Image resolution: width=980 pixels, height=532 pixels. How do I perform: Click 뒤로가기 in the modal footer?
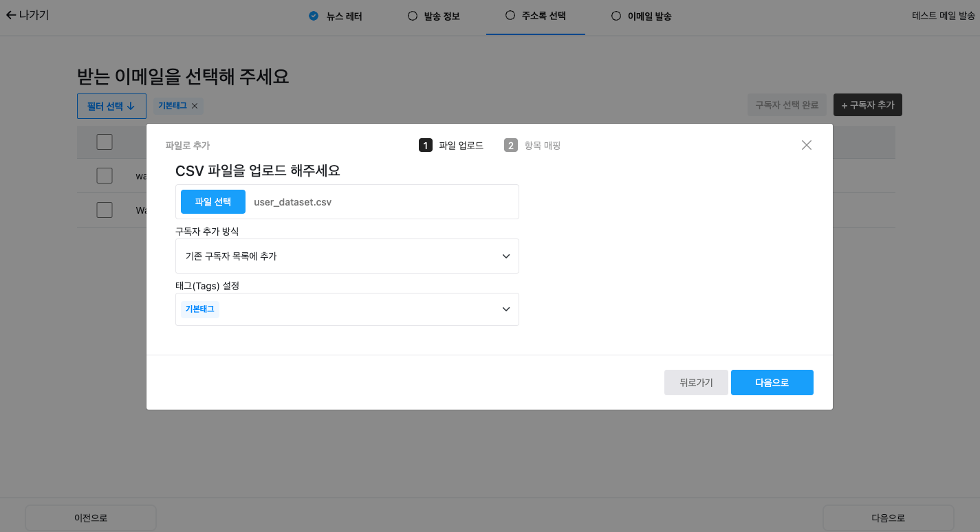click(696, 382)
